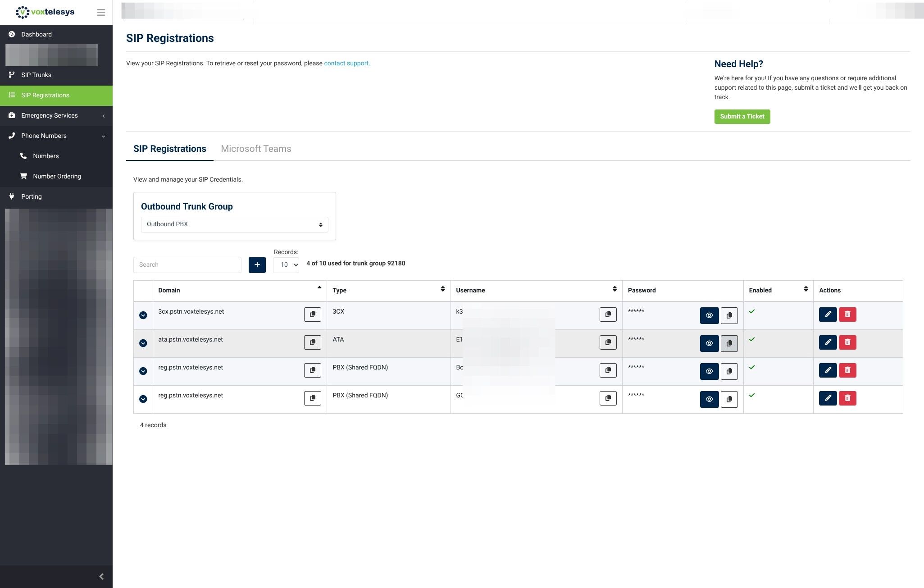Open Numbers submenu item
Image resolution: width=924 pixels, height=588 pixels.
[x=56, y=156]
